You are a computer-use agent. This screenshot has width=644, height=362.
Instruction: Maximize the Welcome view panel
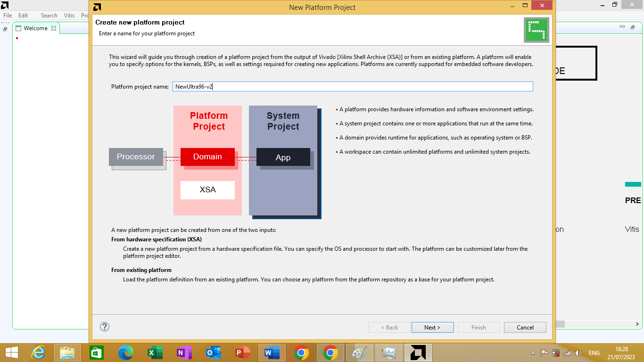click(633, 28)
